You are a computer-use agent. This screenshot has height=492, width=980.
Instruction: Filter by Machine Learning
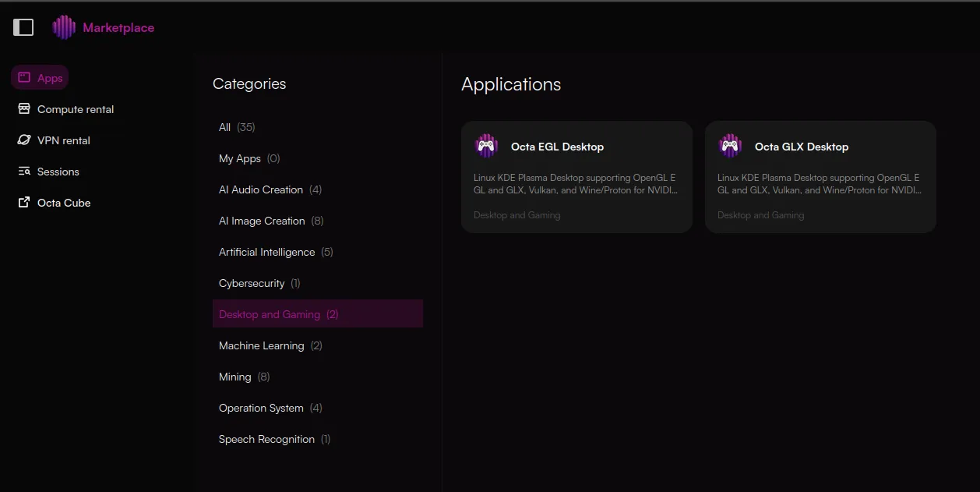[x=318, y=345]
